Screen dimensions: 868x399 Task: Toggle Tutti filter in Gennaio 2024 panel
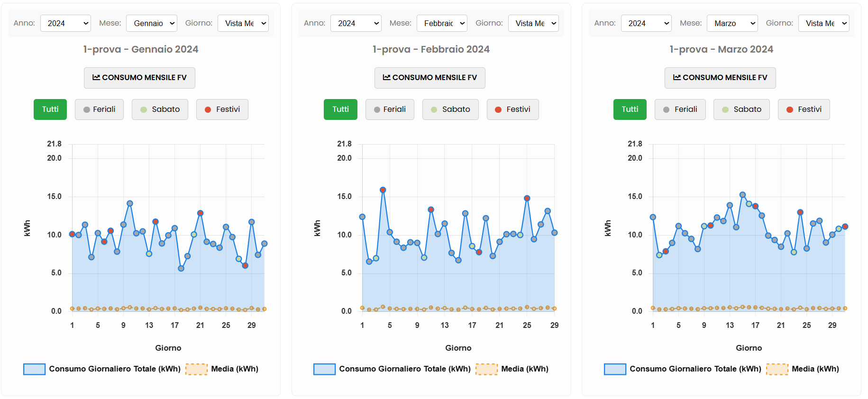[x=50, y=109]
